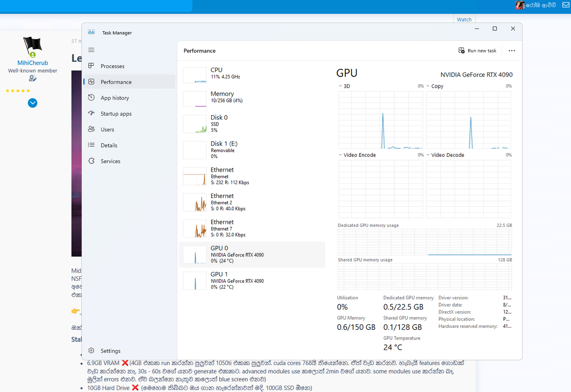Select the Ethernet entry with S: 232 Kbps
Image resolution: width=571 pixels, height=392 pixels.
point(252,176)
